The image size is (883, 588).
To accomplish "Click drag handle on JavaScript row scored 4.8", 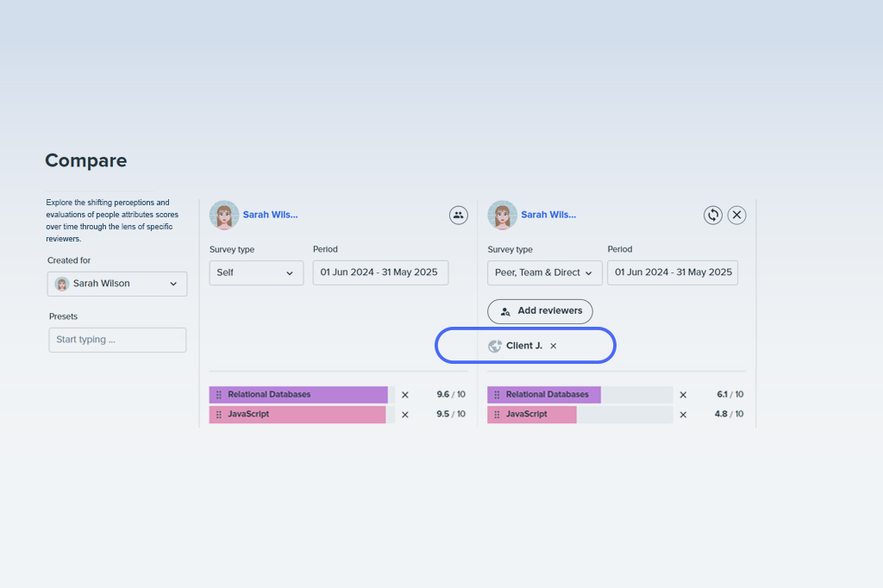I will [497, 415].
